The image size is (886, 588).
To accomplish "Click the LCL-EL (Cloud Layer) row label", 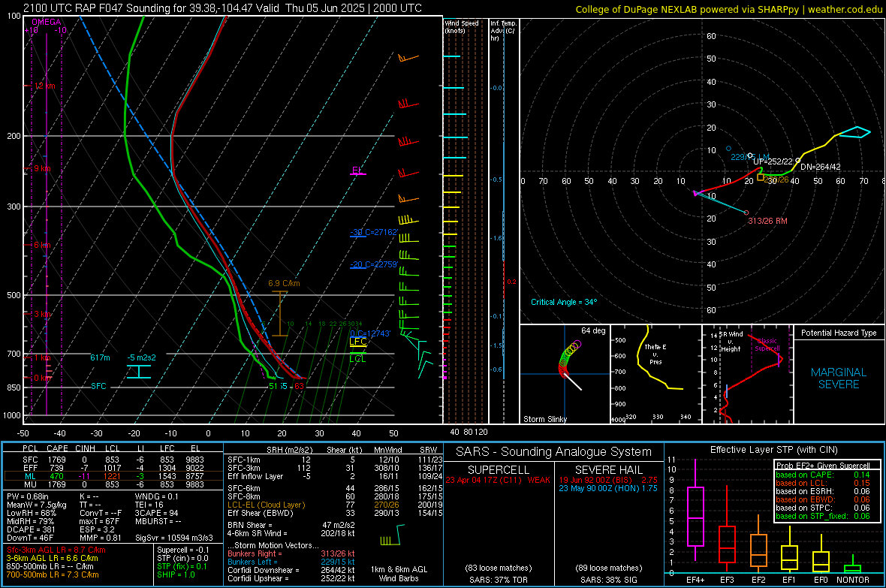I will 266,505.
